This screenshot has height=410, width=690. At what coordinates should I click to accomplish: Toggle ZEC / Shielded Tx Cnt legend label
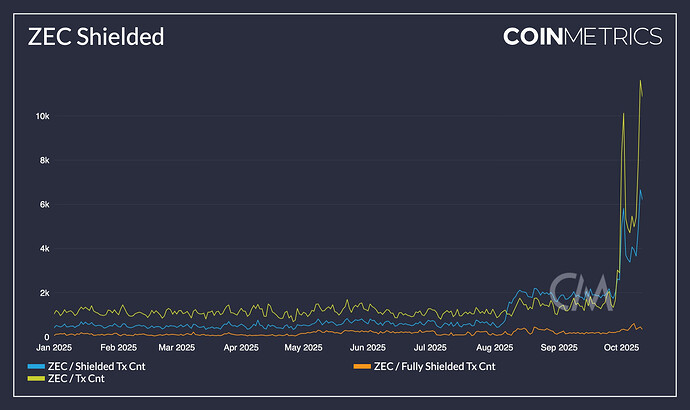[96, 366]
